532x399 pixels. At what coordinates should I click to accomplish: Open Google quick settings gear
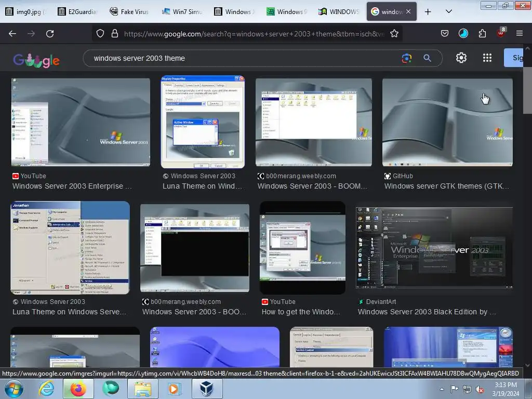pyautogui.click(x=461, y=58)
